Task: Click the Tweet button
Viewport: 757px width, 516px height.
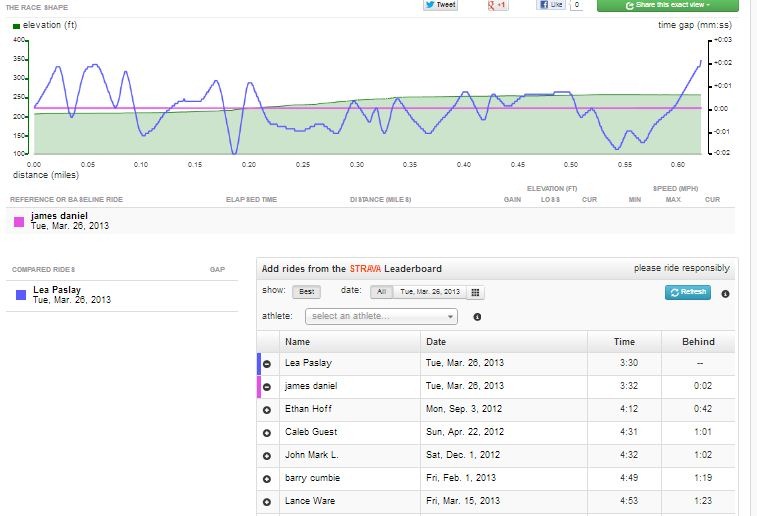Action: click(440, 5)
